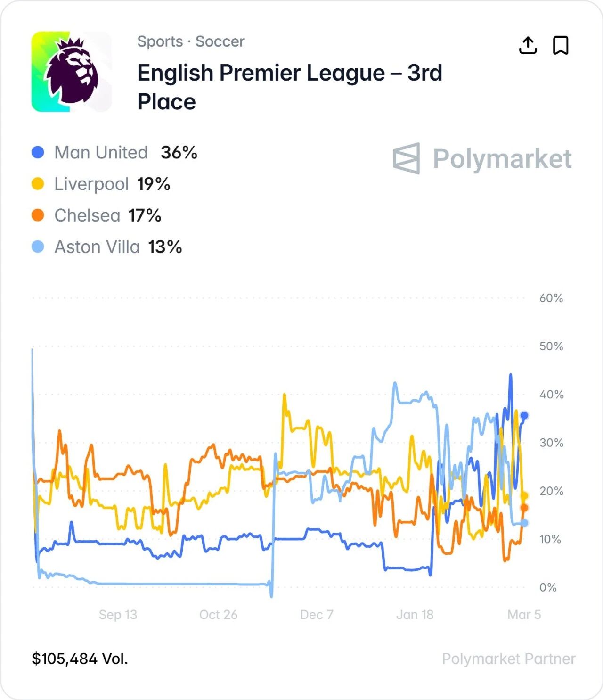
Task: Click the Aston Villa endpoint marker on chart
Action: point(524,523)
